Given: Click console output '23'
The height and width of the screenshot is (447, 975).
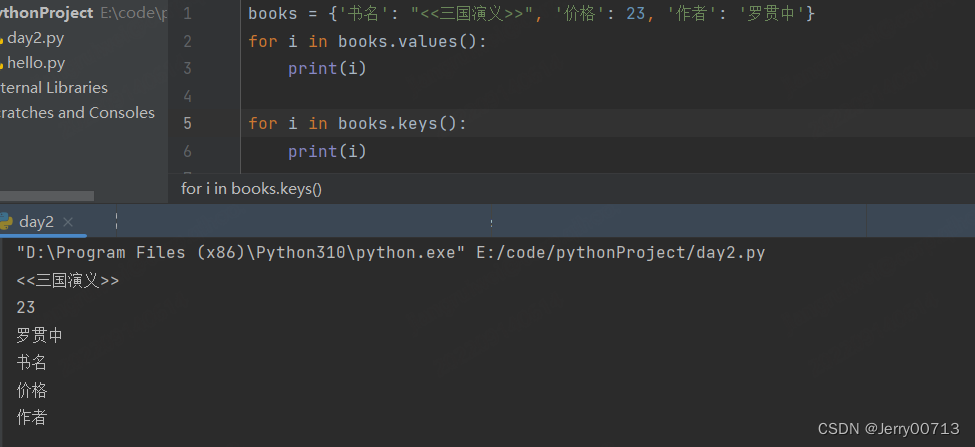Looking at the screenshot, I should point(25,307).
